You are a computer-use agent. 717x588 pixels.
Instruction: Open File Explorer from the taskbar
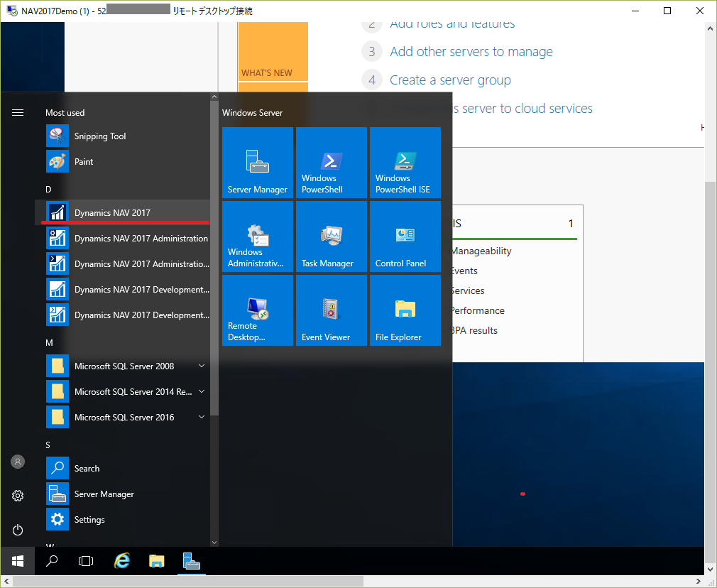(156, 561)
